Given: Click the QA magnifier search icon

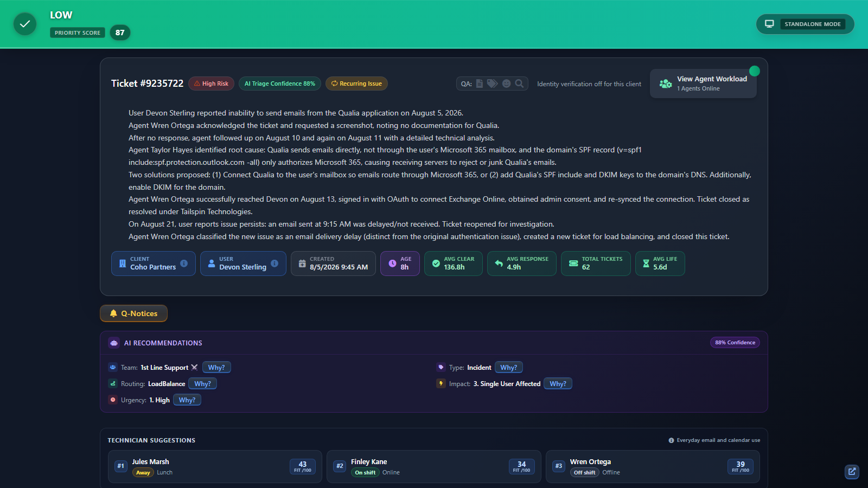Looking at the screenshot, I should coord(519,84).
